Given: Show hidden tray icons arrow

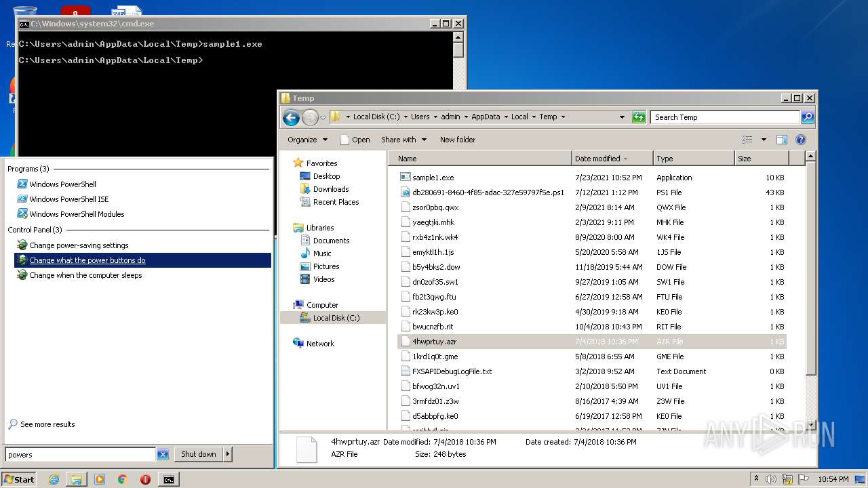Looking at the screenshot, I should pos(757,479).
